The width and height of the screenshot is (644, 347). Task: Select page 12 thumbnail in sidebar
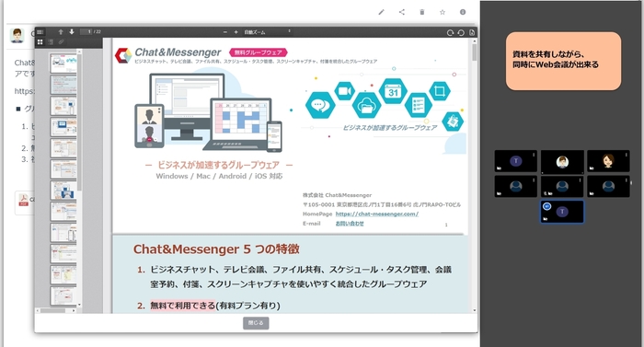pos(63,295)
